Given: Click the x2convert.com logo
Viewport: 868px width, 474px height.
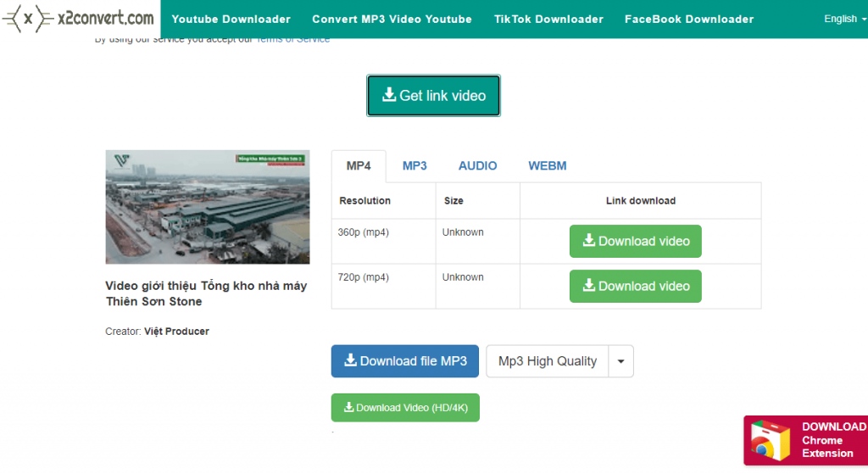Looking at the screenshot, I should (79, 18).
